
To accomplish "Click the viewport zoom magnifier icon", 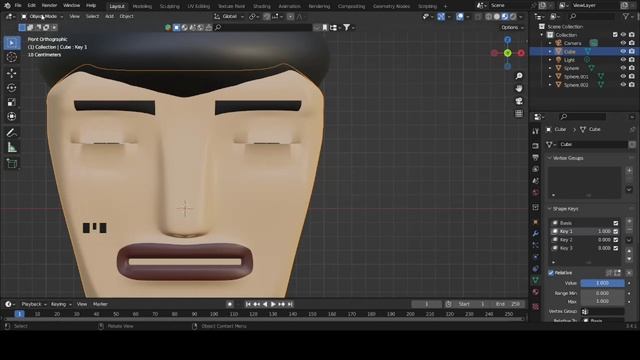I will 519,76.
